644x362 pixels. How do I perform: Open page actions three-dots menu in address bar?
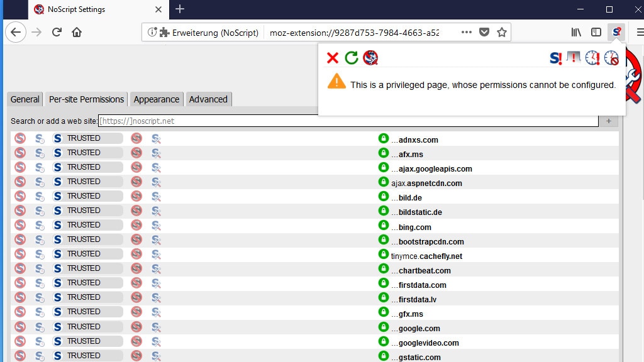pyautogui.click(x=466, y=32)
